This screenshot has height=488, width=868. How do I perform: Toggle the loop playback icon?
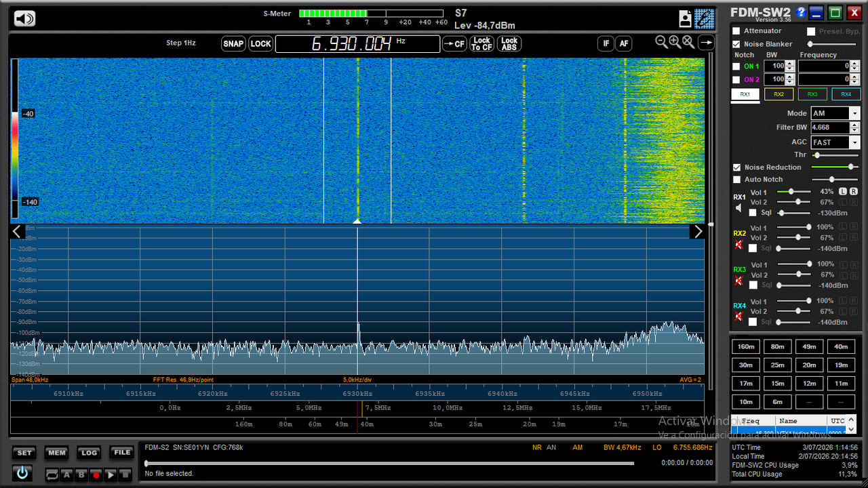point(52,475)
